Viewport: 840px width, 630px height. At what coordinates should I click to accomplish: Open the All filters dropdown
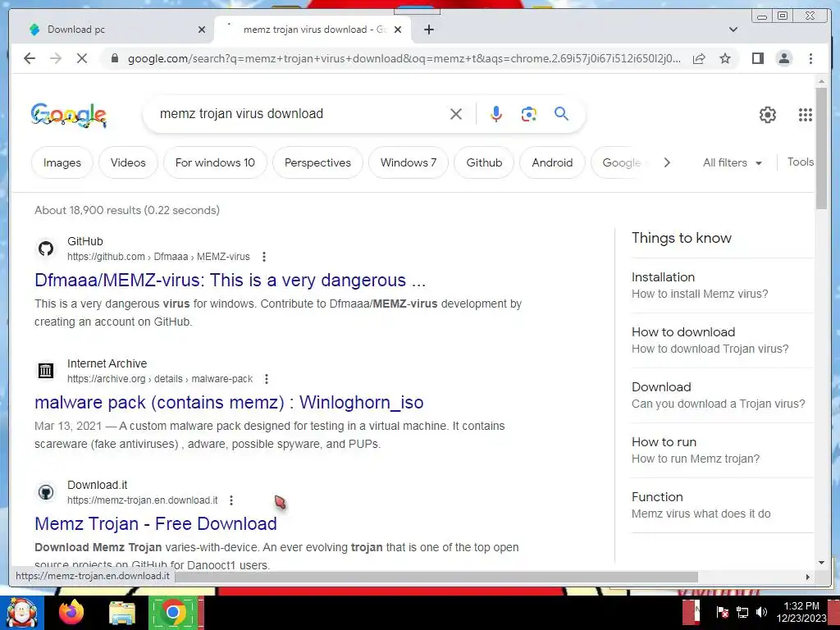tap(733, 162)
